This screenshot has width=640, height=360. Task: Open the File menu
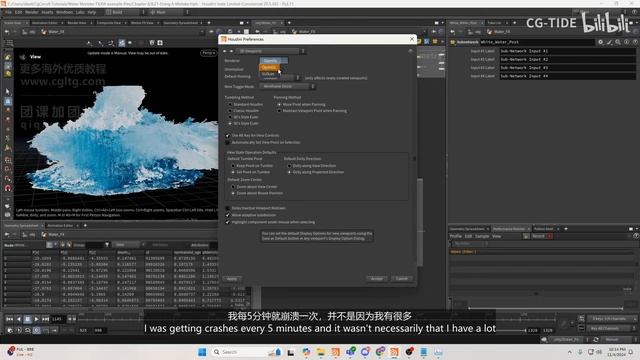pyautogui.click(x=8, y=12)
